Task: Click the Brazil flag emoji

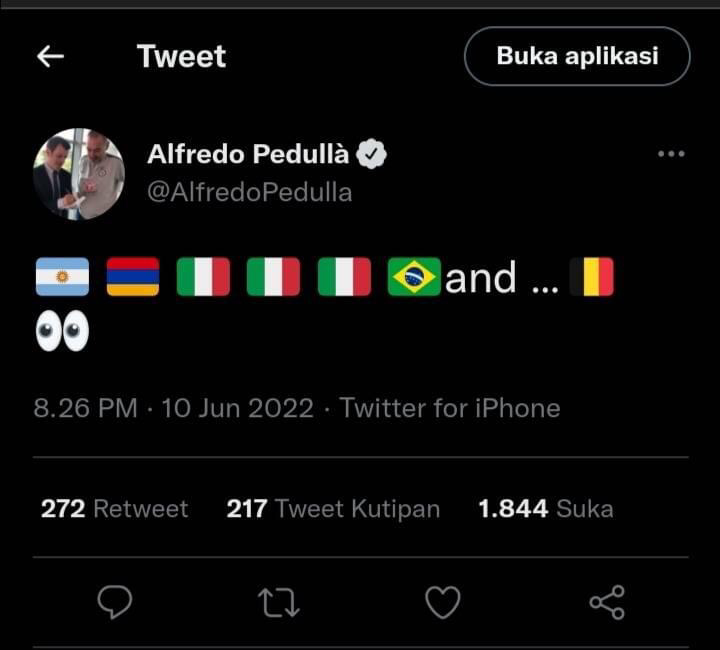Action: [x=414, y=277]
